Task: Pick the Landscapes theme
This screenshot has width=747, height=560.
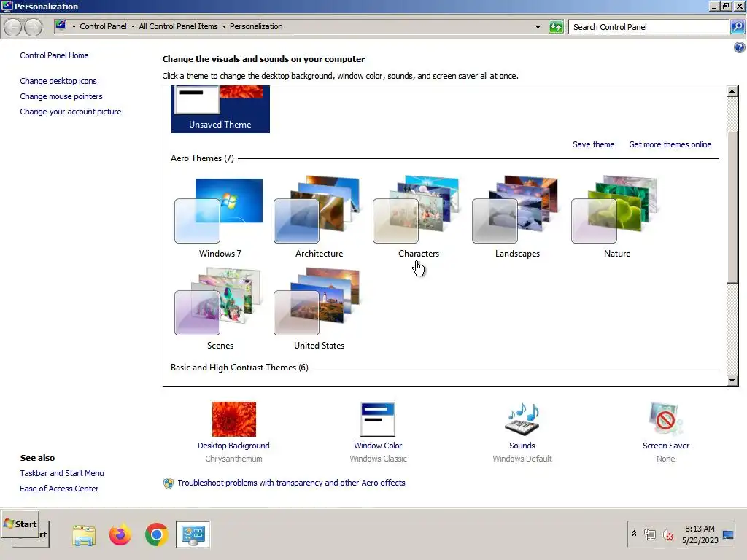Action: (517, 218)
